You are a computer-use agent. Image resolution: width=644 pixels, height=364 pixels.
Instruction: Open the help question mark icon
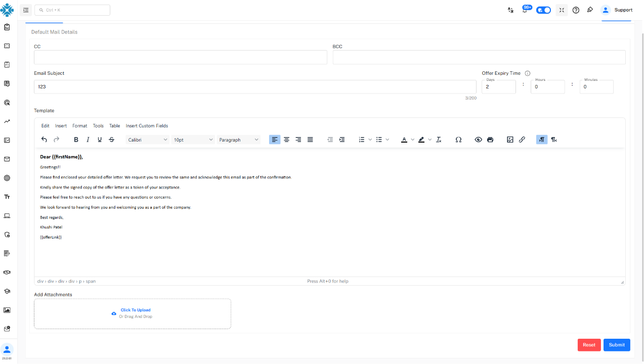[x=576, y=10]
